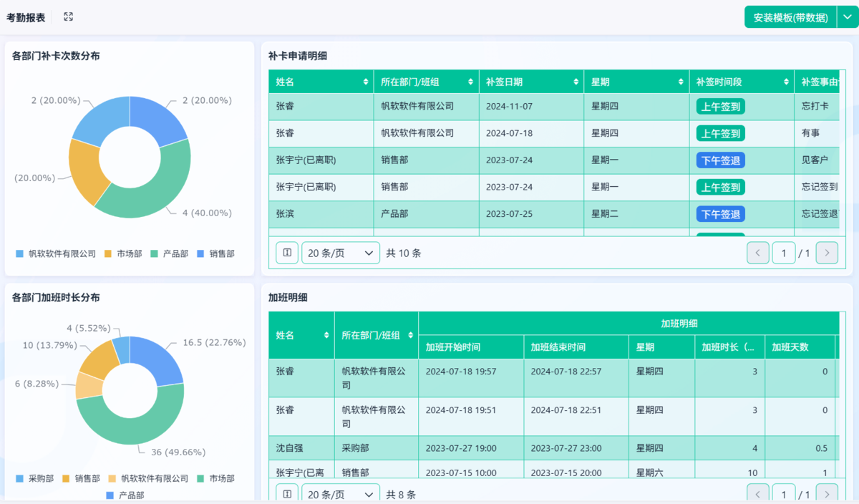Click the sort icon on 补签时间段 column

point(786,82)
